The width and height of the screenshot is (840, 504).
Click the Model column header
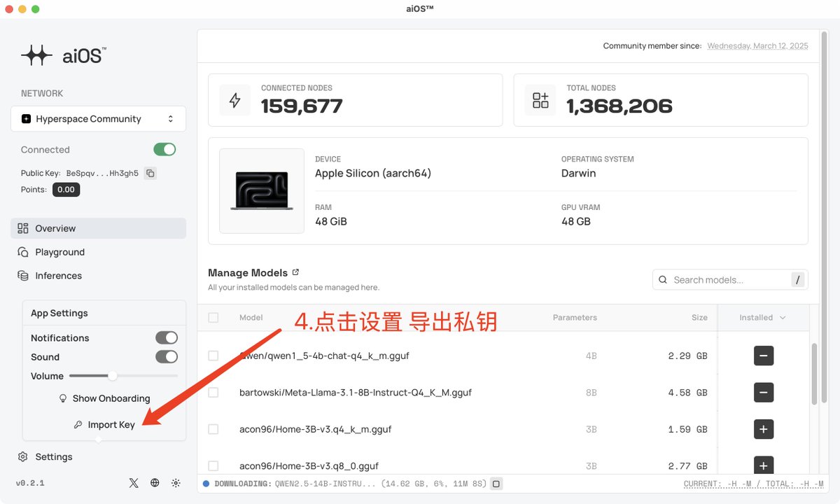point(251,318)
